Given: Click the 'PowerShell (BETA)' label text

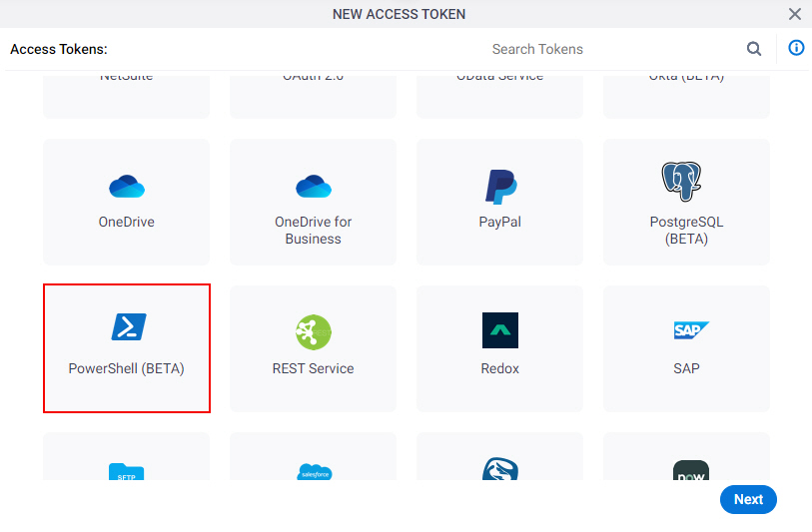Looking at the screenshot, I should (127, 368).
